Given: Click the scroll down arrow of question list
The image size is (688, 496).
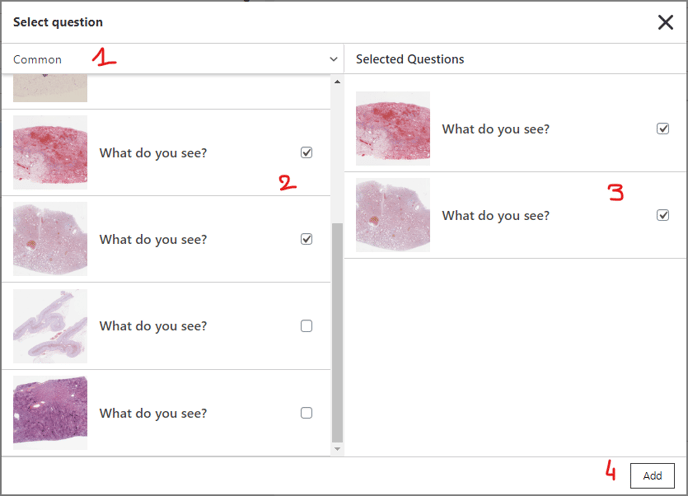Looking at the screenshot, I should [337, 449].
